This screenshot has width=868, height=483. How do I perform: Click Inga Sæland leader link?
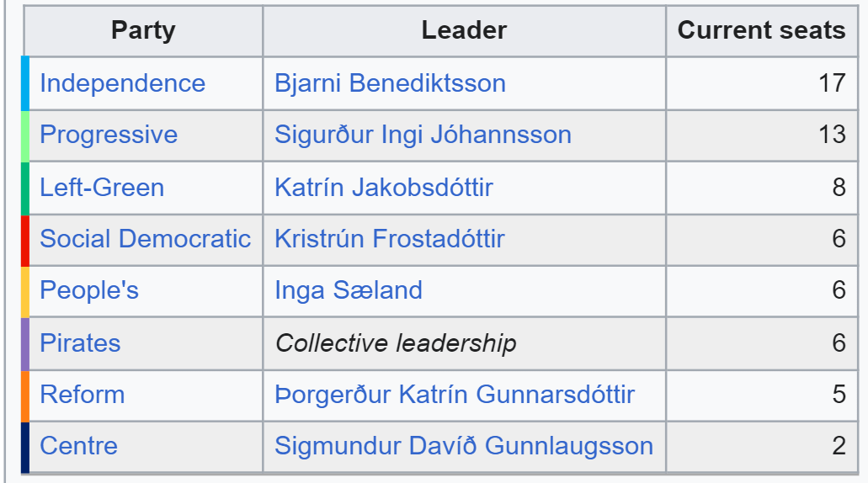click(x=349, y=290)
